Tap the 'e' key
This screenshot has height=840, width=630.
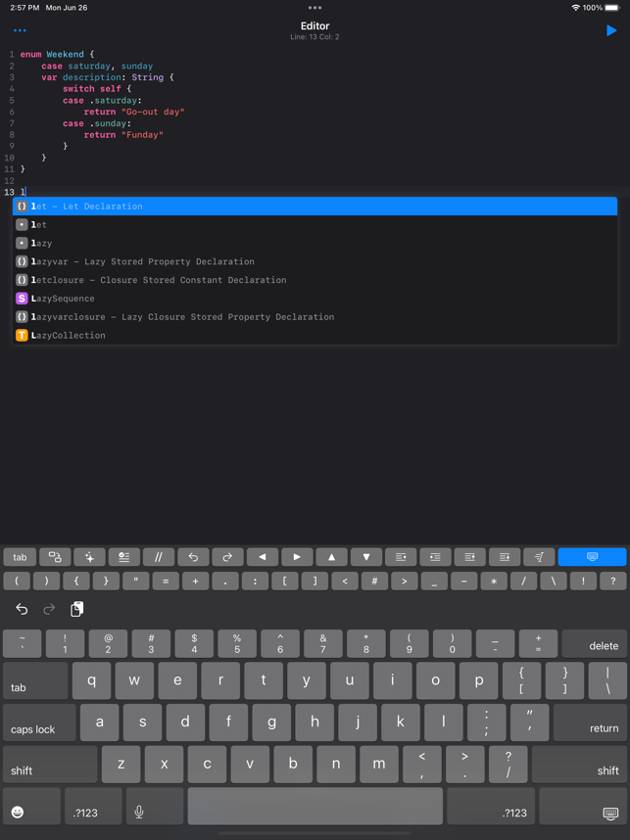coord(177,680)
